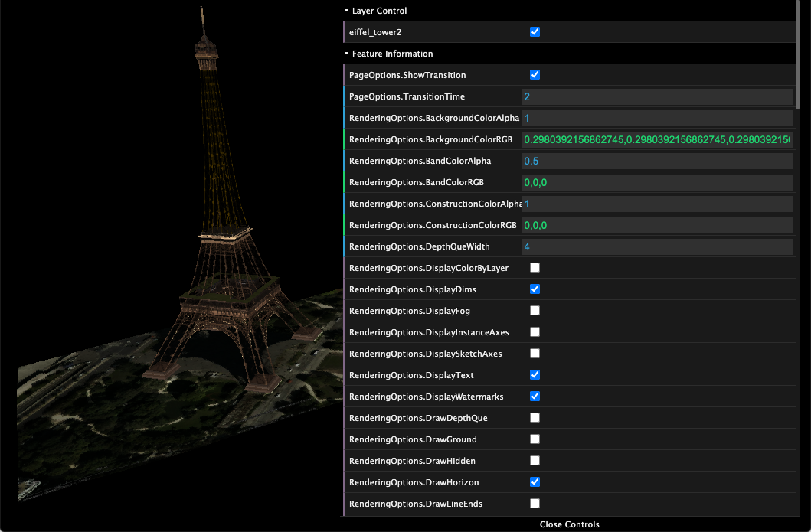Viewport: 811px width, 532px height.
Task: Edit the BandColorAlpha value 0.5
Action: coord(657,162)
